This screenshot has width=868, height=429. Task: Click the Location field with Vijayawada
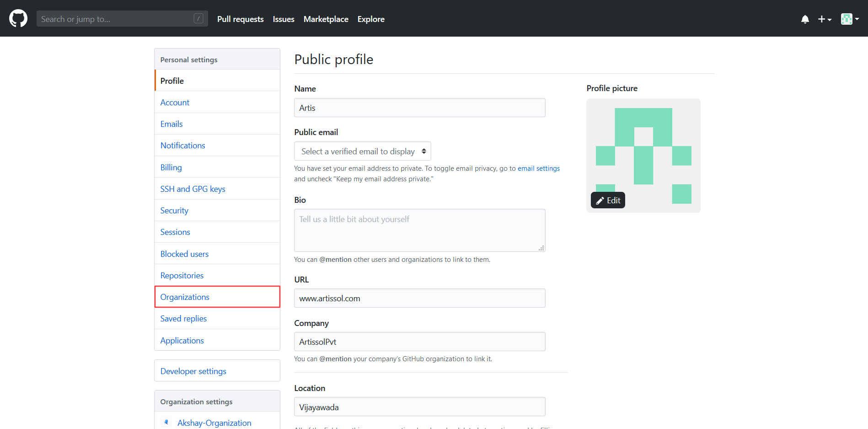point(420,407)
